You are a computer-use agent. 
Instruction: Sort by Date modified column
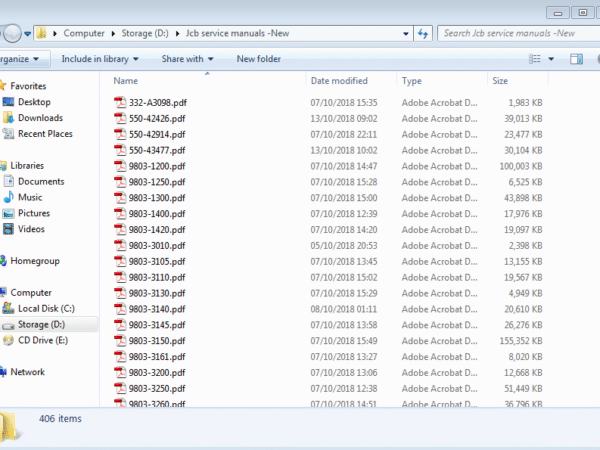[339, 81]
